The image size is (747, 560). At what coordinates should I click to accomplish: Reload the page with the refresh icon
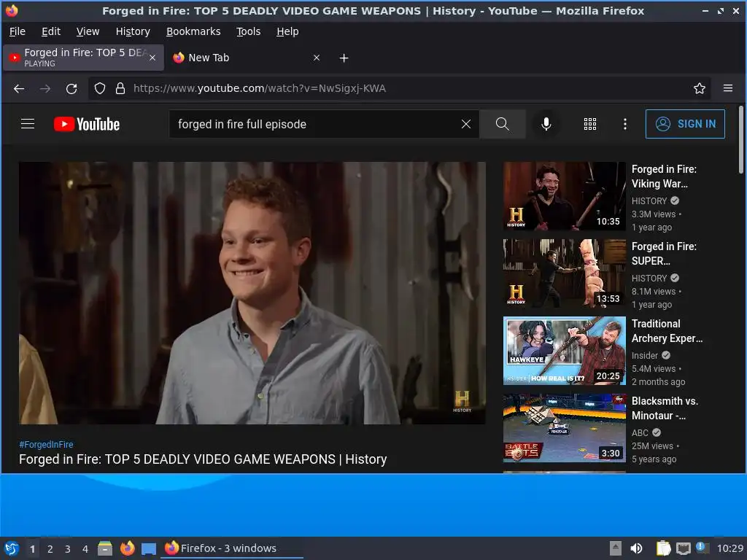71,88
